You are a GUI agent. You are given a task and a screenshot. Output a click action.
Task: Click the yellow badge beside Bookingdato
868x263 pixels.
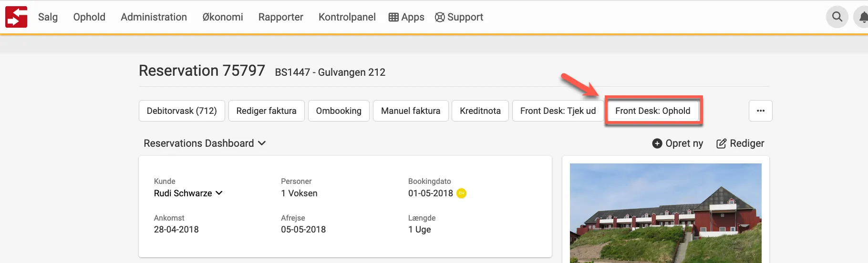pyautogui.click(x=461, y=193)
